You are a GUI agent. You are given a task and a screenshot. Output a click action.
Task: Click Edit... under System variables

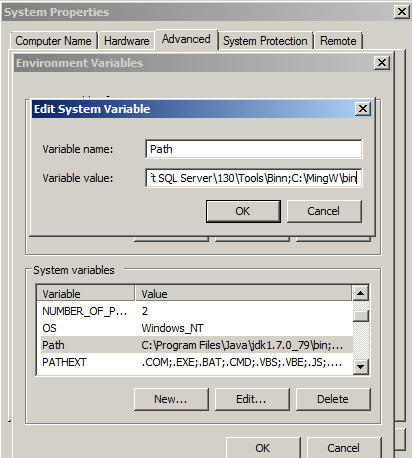click(x=252, y=399)
